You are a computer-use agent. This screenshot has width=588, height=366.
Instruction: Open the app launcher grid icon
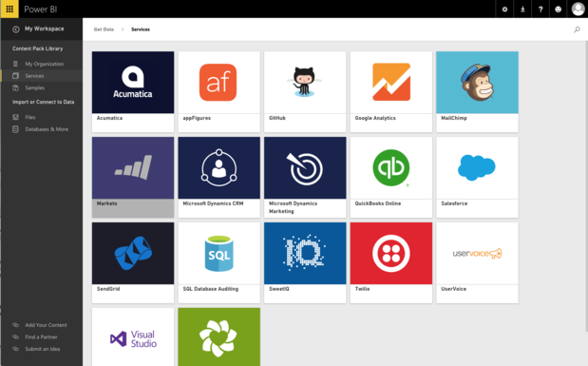(9, 9)
